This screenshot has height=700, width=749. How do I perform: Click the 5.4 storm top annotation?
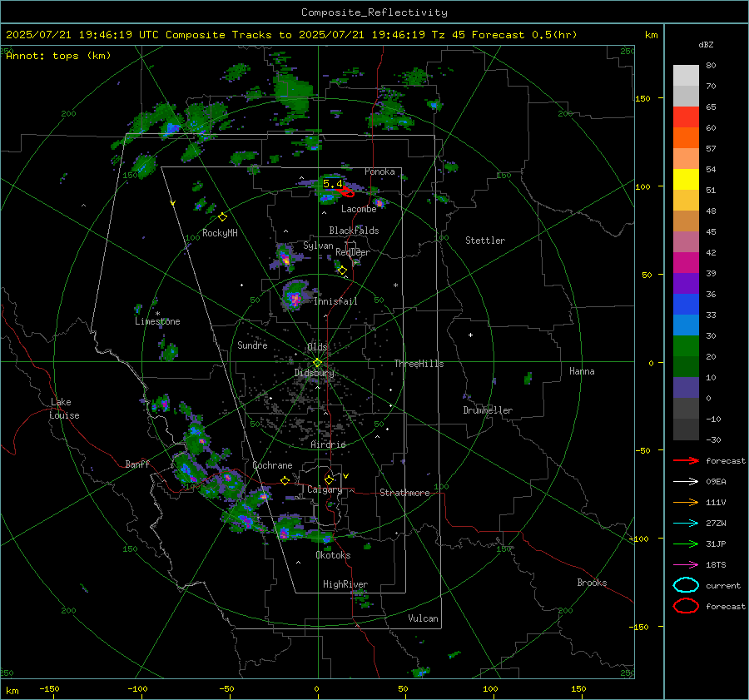332,183
